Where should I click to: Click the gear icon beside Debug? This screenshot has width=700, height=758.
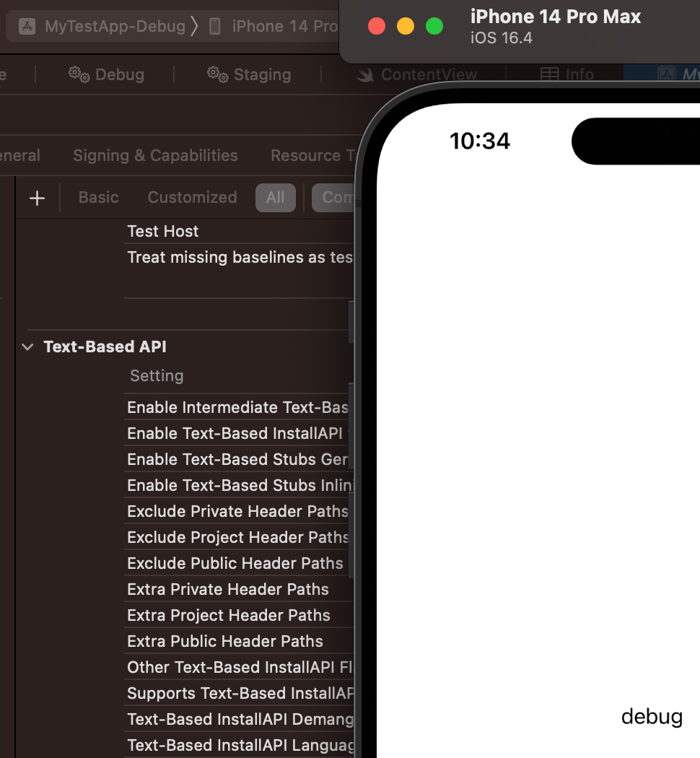click(79, 74)
